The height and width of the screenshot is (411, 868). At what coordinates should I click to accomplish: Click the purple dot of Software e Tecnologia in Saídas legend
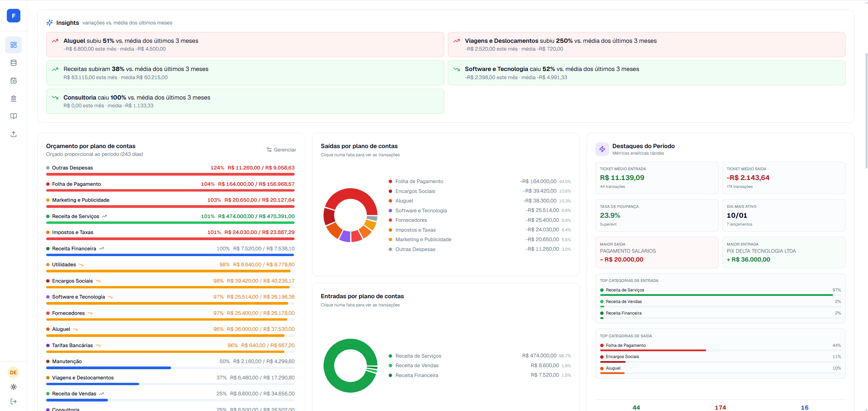pos(390,211)
